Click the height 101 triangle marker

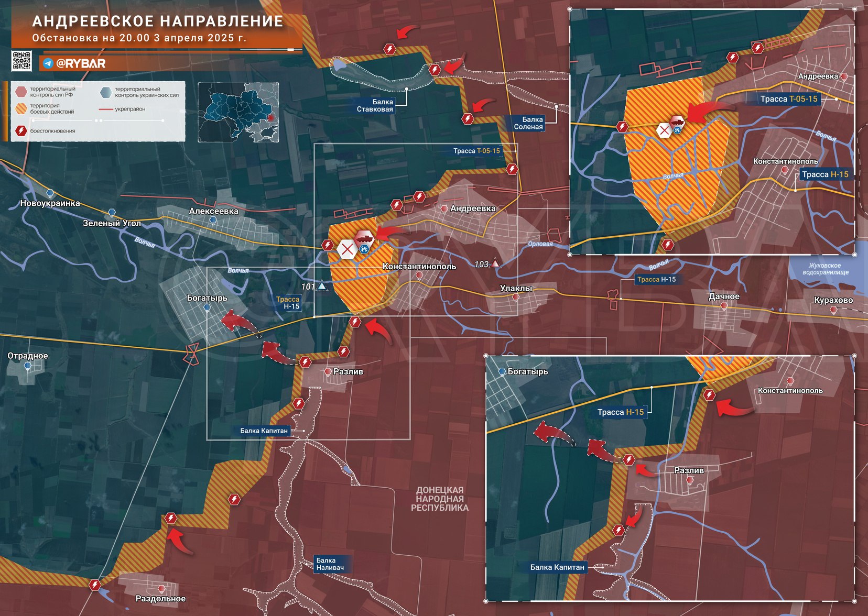(322, 286)
